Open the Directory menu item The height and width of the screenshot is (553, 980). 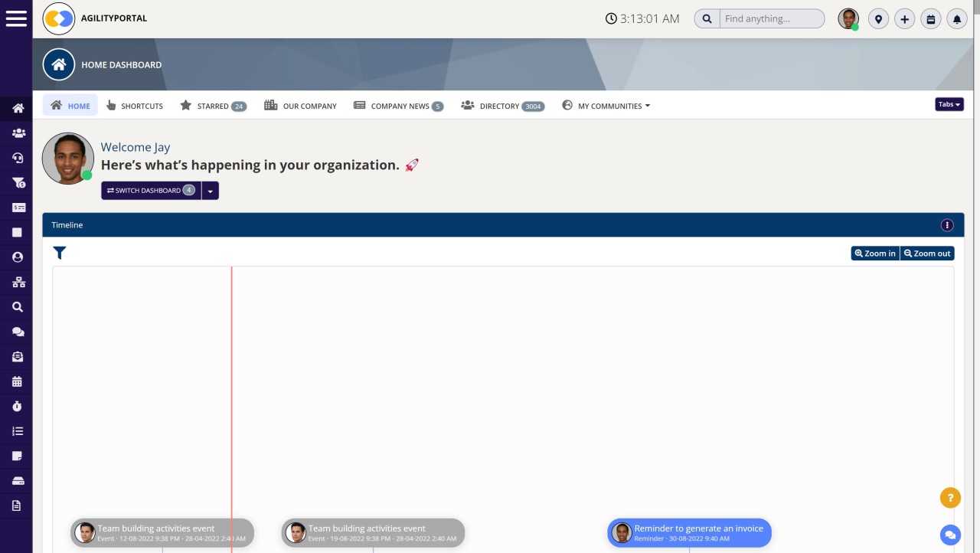click(501, 106)
